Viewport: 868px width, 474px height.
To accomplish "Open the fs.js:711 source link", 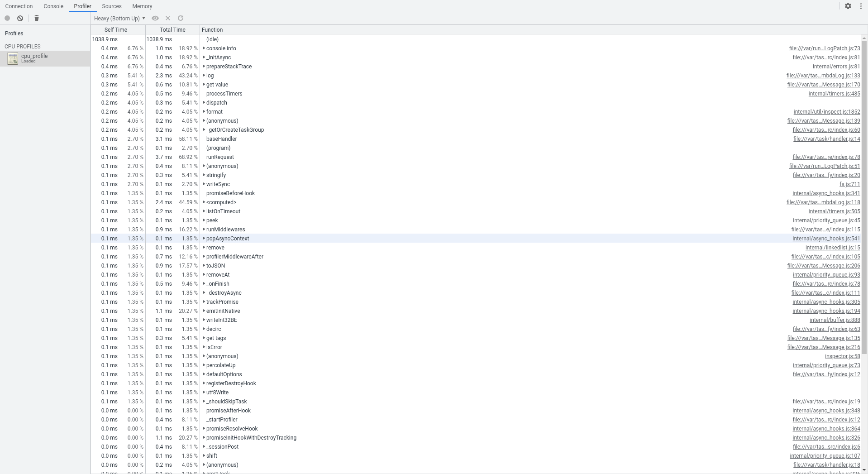I will pos(849,184).
